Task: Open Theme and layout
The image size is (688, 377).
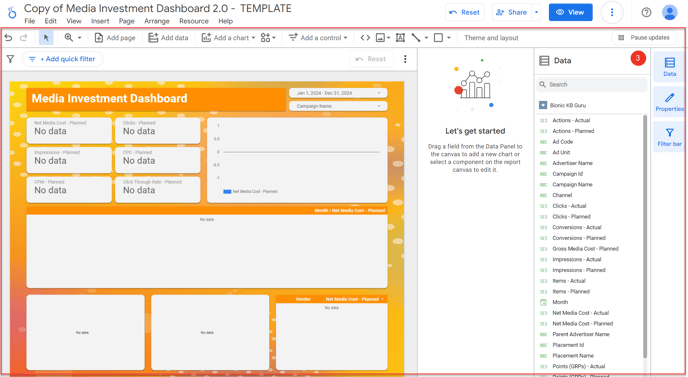Action: (491, 38)
